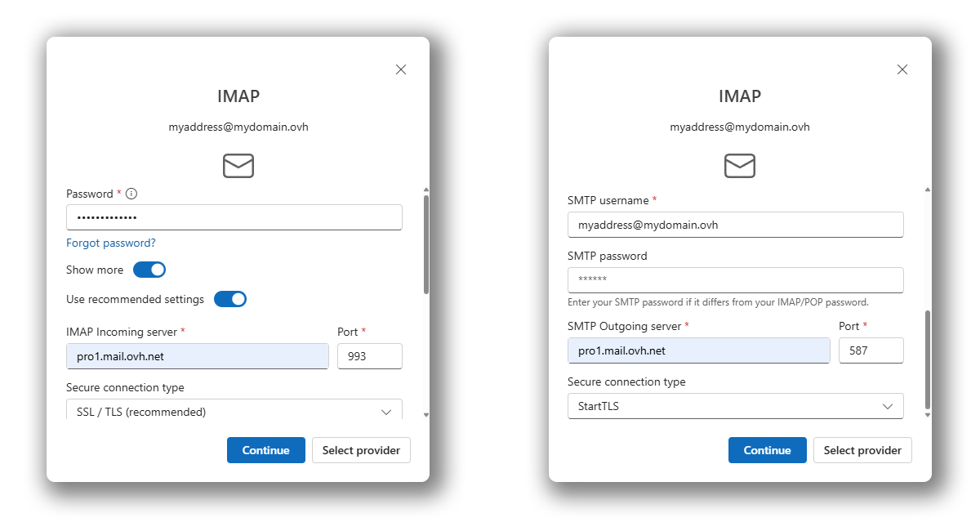Click the info icon beside the Password label
The width and height of the screenshot is (980, 531).
point(131,194)
